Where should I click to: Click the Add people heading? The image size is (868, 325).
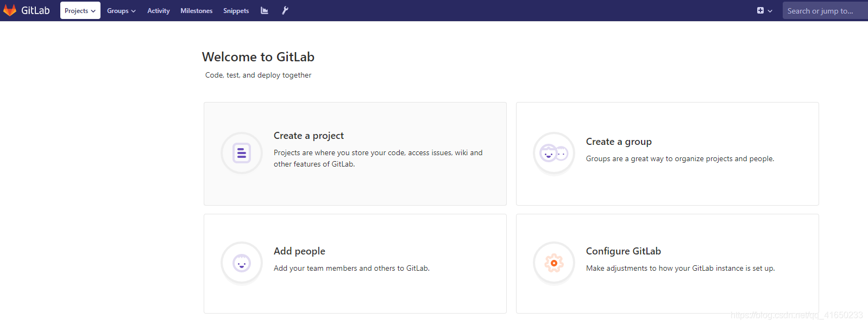coord(299,251)
